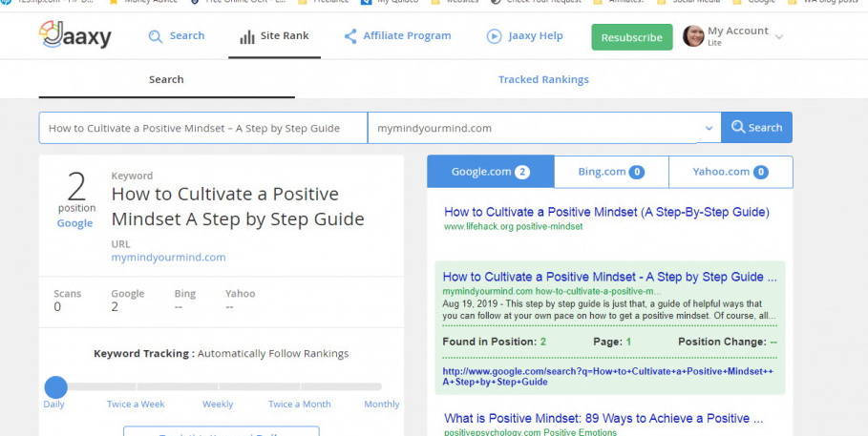
Task: Click the Affiliate Program share icon
Action: (350, 36)
